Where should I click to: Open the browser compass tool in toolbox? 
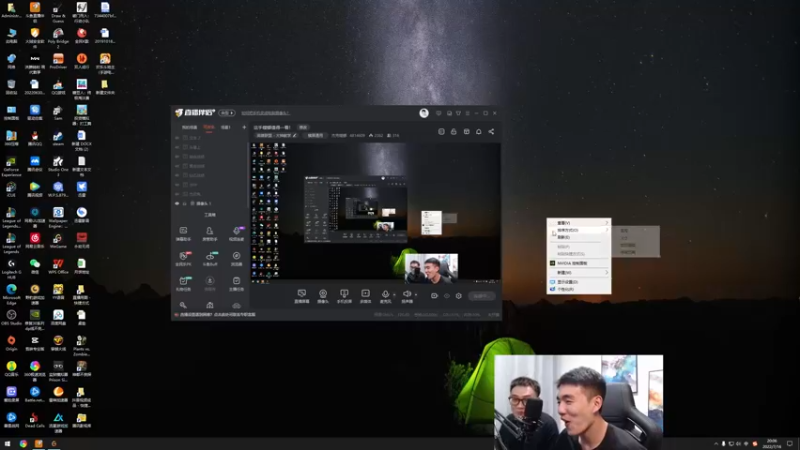click(x=236, y=258)
